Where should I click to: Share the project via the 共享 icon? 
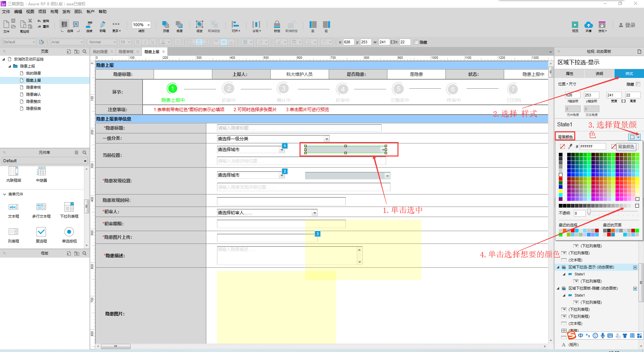tap(589, 25)
